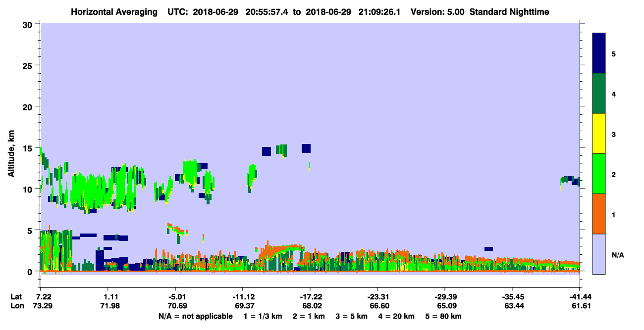Viewport: 644px width, 330px height.
Task: Click 'Standard Nighttime' in the title
Action: 509,12
